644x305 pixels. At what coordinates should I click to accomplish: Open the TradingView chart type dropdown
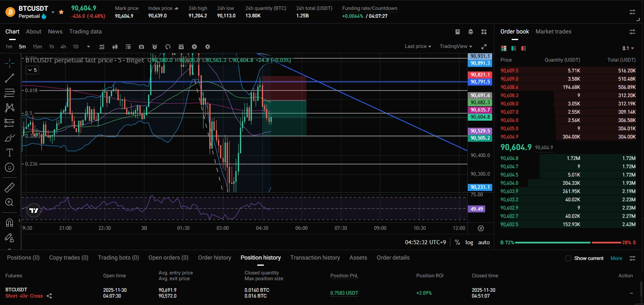coord(456,46)
